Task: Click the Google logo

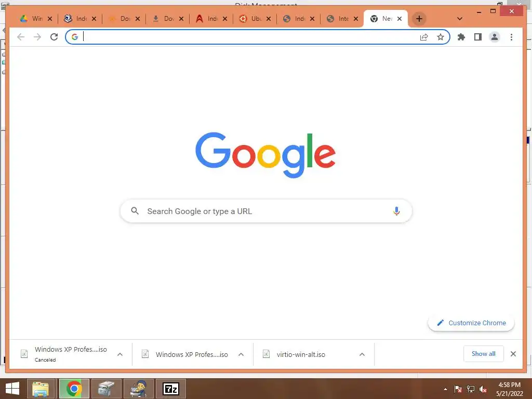Action: tap(265, 155)
